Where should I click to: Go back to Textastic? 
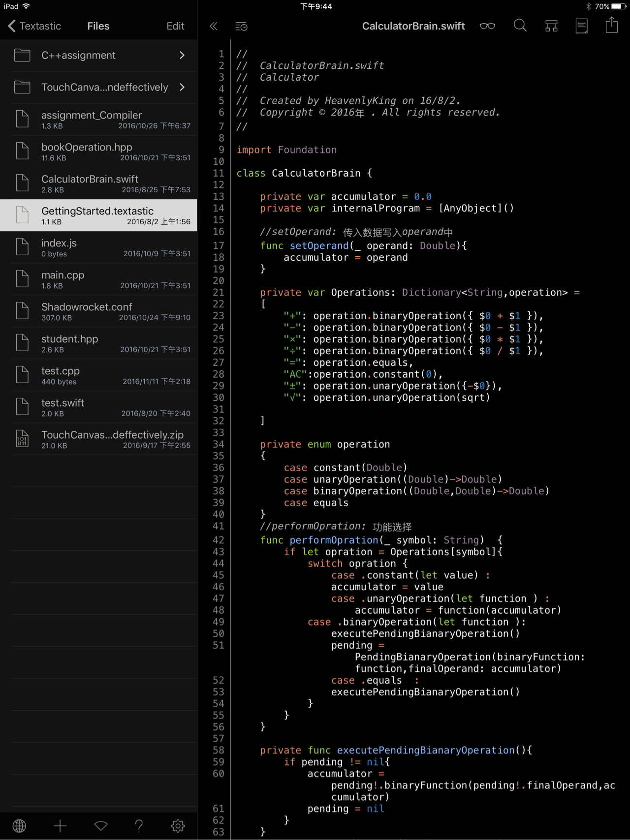coord(34,26)
